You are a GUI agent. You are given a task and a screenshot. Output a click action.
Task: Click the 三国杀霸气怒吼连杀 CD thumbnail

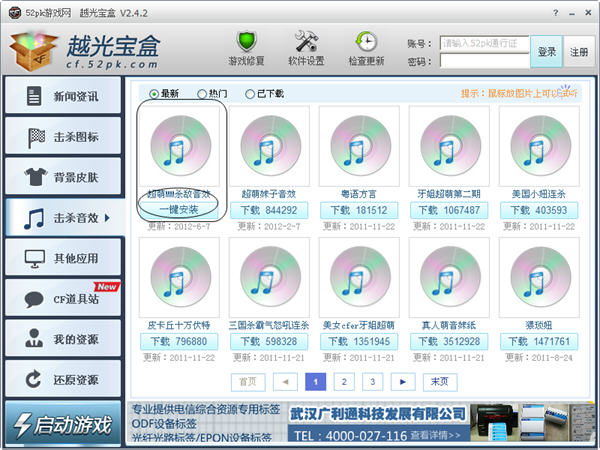[269, 277]
